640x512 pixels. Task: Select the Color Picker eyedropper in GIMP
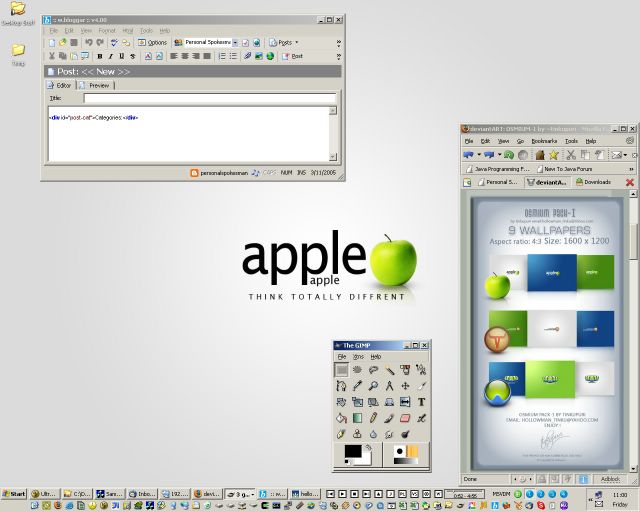point(357,386)
